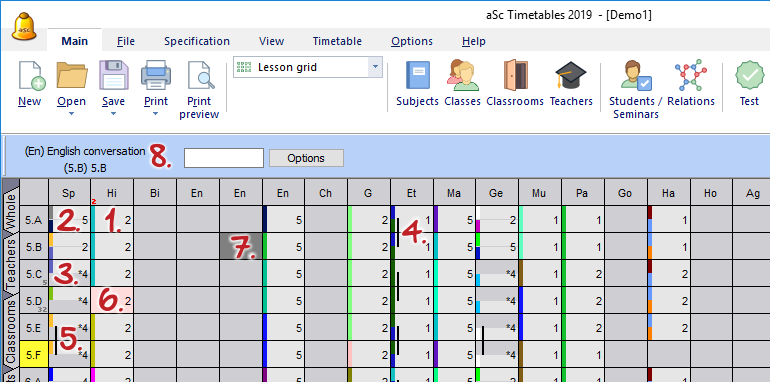Screen dimensions: 770x382
Task: Open the Classrooms door icon
Action: (x=516, y=76)
